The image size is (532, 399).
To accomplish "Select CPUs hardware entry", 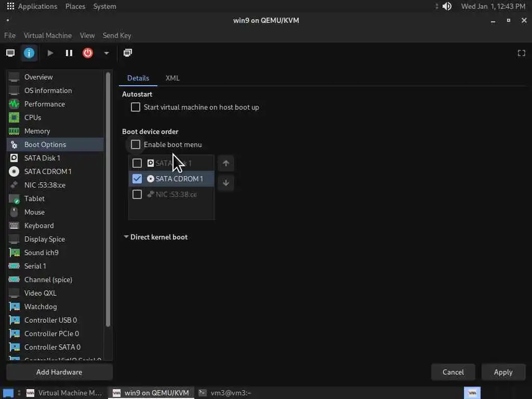I will pyautogui.click(x=55, y=117).
